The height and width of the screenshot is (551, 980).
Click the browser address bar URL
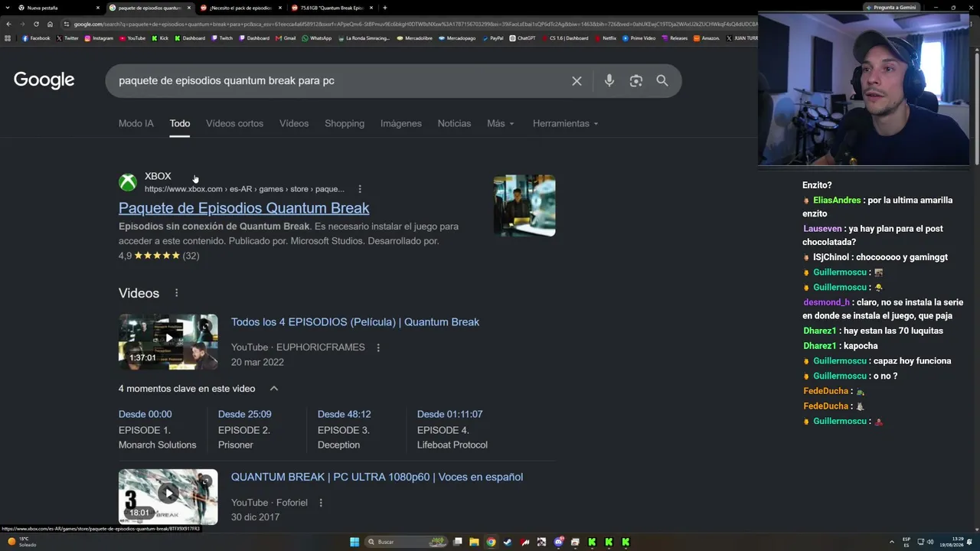point(417,24)
